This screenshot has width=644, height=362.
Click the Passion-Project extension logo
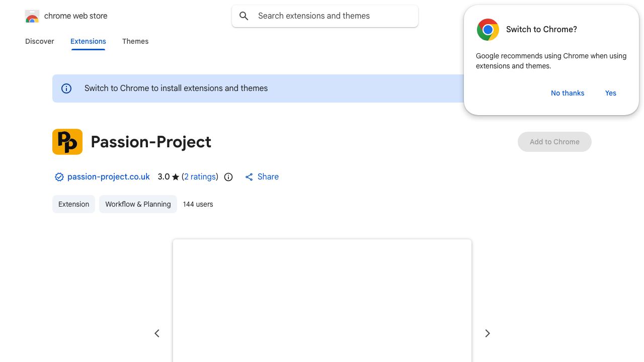67,142
